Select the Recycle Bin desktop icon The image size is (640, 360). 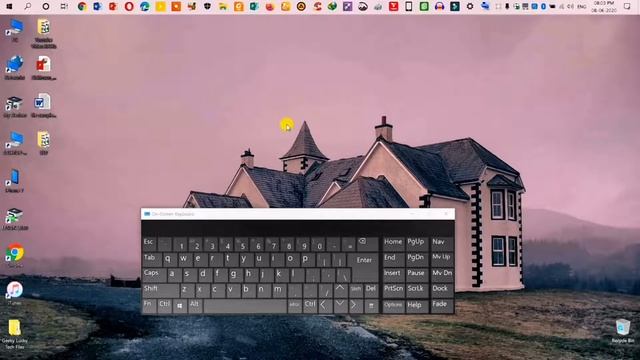click(622, 331)
